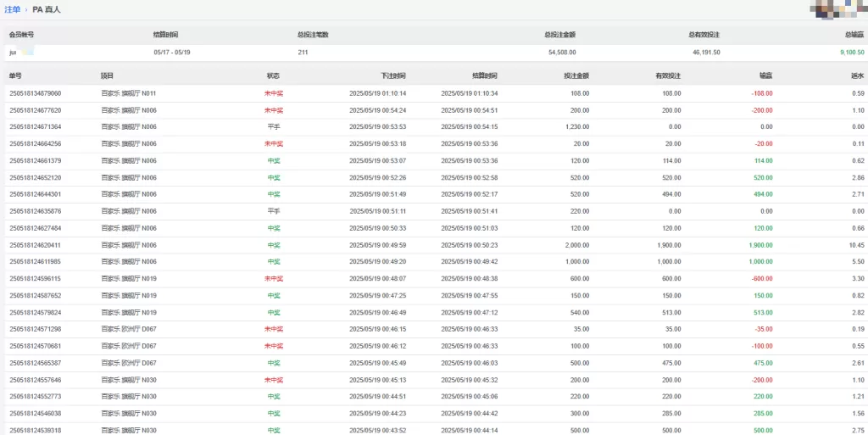Click the settlement range 05/17 - 05/19
This screenshot has height=435, width=868.
[172, 53]
